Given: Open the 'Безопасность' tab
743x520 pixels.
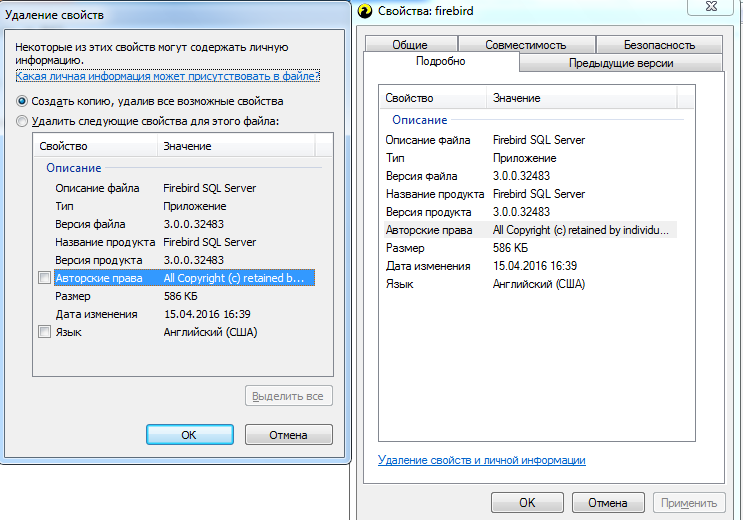Looking at the screenshot, I should [x=659, y=45].
